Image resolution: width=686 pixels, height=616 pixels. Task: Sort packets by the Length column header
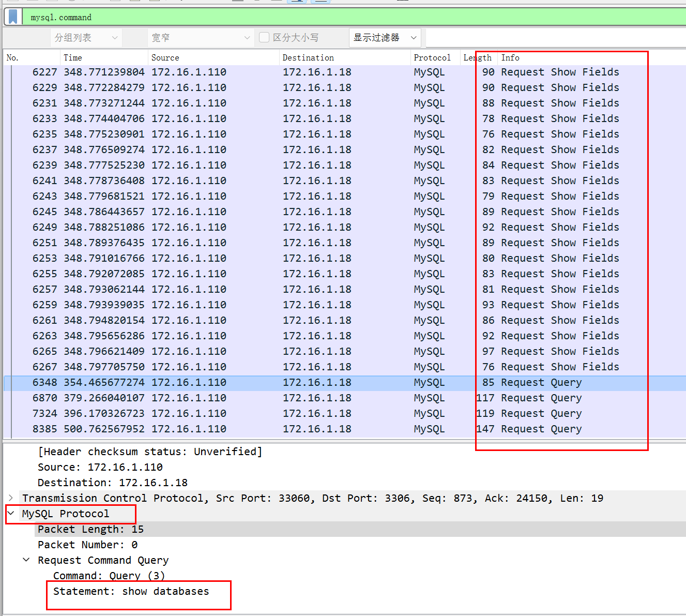(x=479, y=58)
